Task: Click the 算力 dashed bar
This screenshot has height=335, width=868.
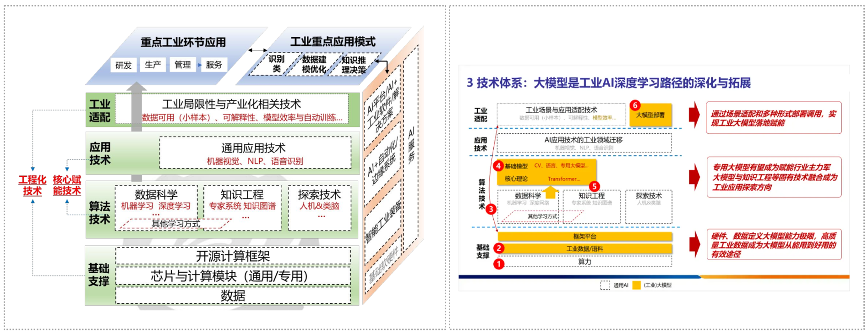Action: click(x=585, y=262)
